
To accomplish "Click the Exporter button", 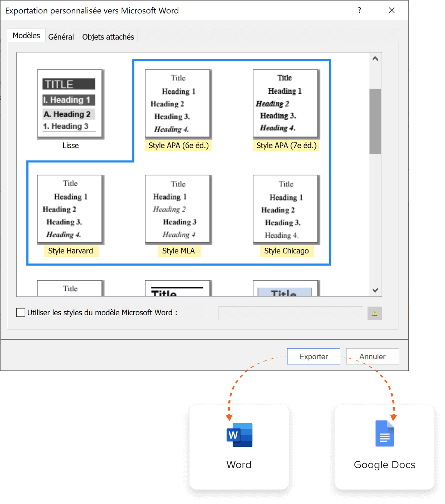I will (313, 356).
